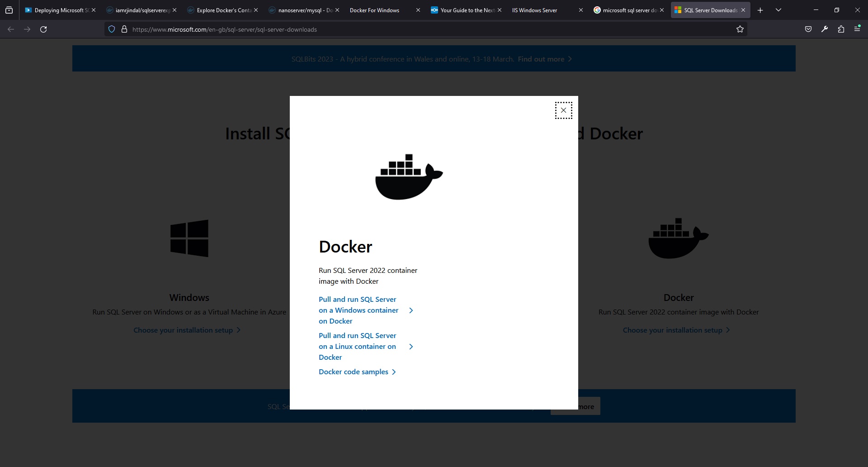This screenshot has width=868, height=467.
Task: Click the Docker whale logo in dialog
Action: click(x=409, y=176)
